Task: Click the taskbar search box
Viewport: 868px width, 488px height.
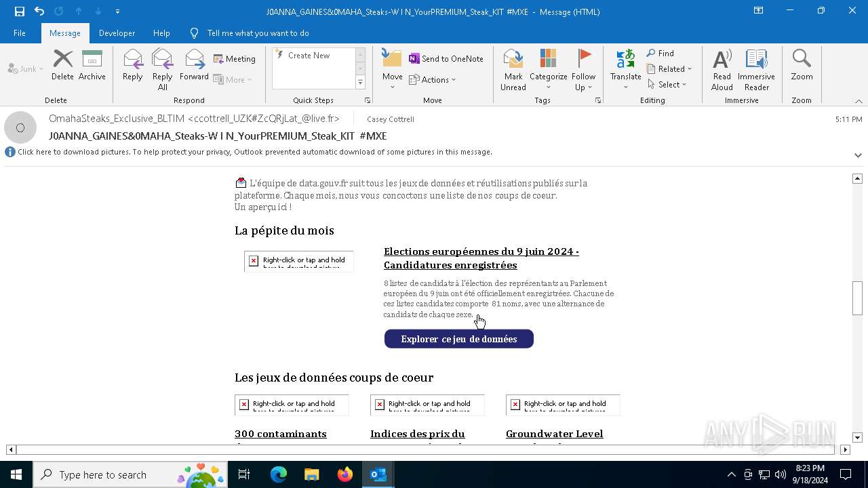Action: coord(130,474)
